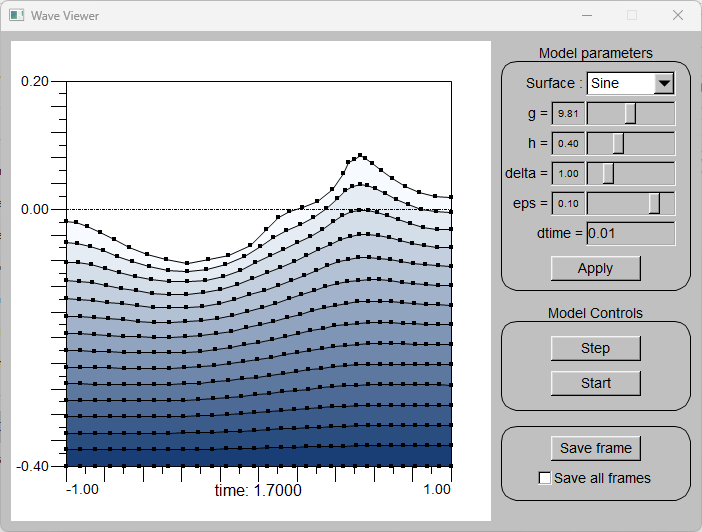702x532 pixels.
Task: Start the model simulation
Action: [595, 383]
